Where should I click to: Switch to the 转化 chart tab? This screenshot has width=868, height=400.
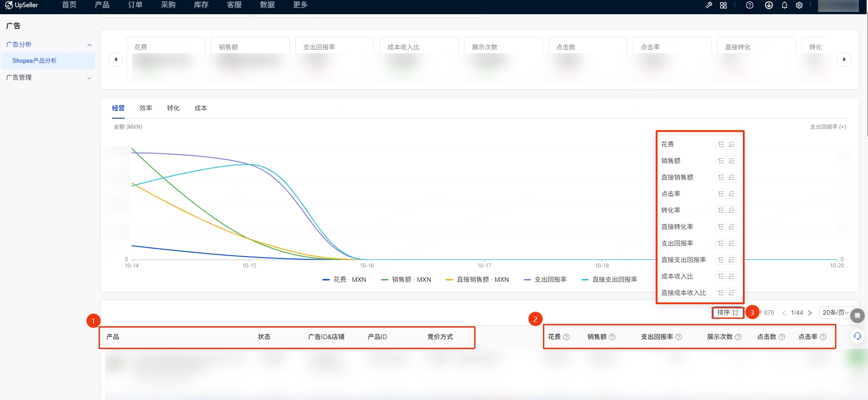pos(173,108)
